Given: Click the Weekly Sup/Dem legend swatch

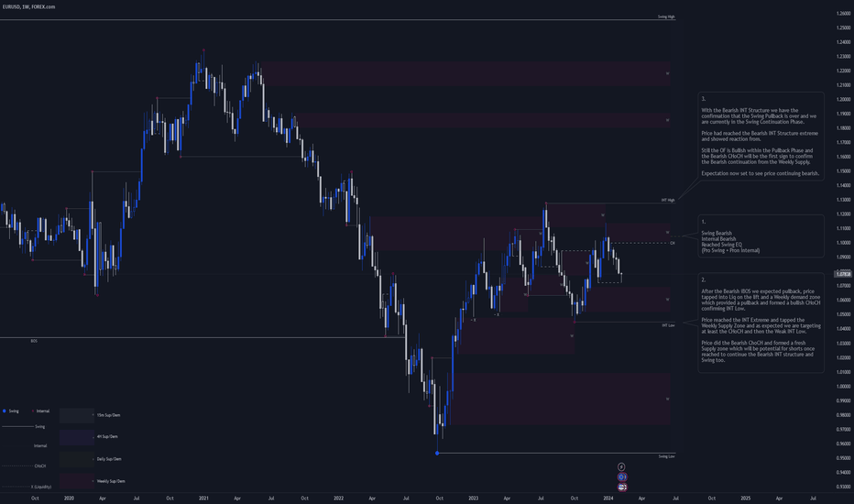Looking at the screenshot, I should 76,481.
